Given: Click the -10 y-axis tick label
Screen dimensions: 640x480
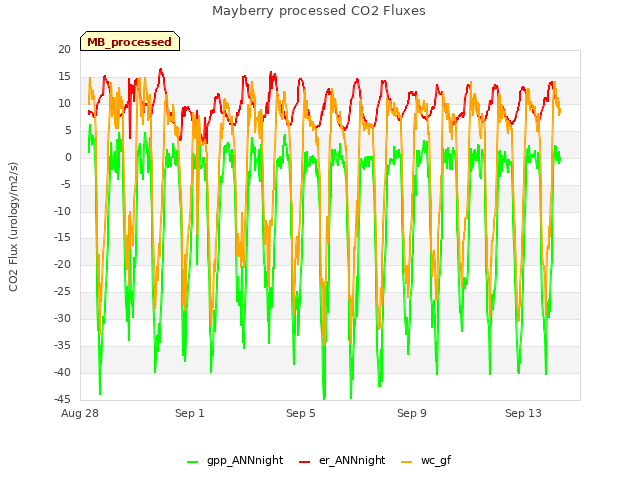Looking at the screenshot, I should (62, 211).
